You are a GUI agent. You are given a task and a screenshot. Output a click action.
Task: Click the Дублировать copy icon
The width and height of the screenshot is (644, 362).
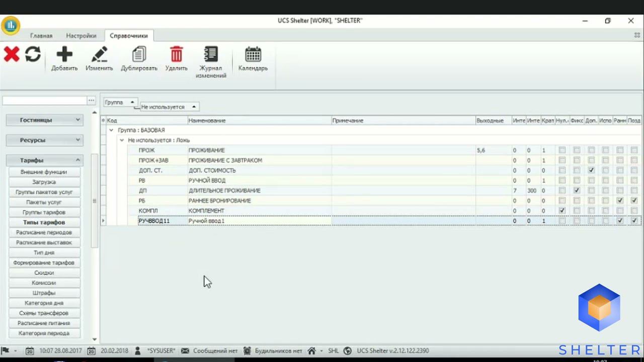[x=139, y=54]
